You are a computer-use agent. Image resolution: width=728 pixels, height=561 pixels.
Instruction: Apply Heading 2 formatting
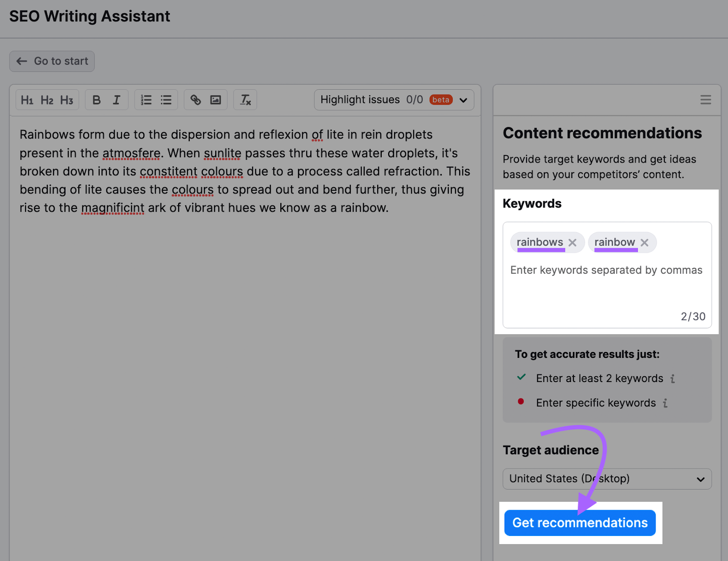[47, 100]
